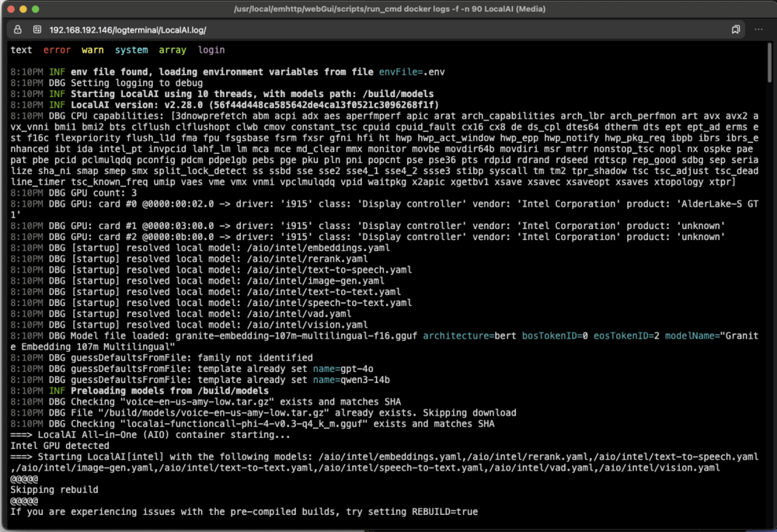
Task: Click the 'Skipping rebuild' line
Action: 54,490
